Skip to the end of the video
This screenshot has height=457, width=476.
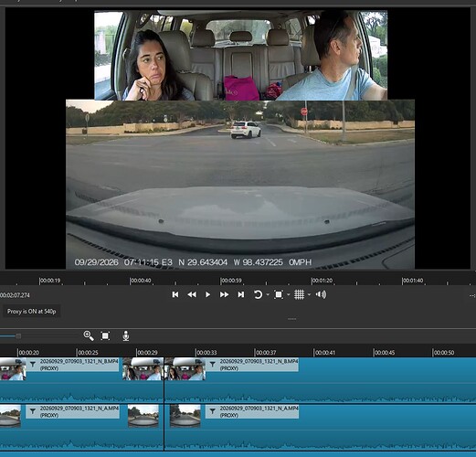click(241, 294)
